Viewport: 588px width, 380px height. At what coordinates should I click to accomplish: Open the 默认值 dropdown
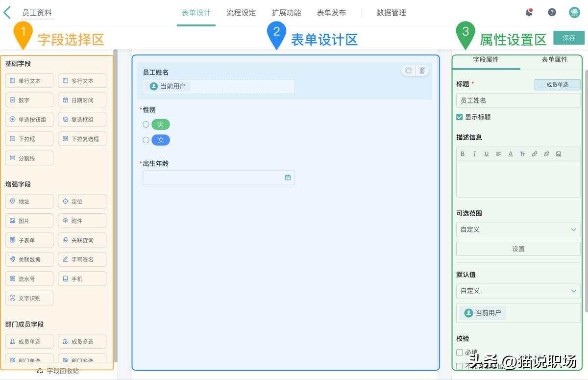click(518, 291)
